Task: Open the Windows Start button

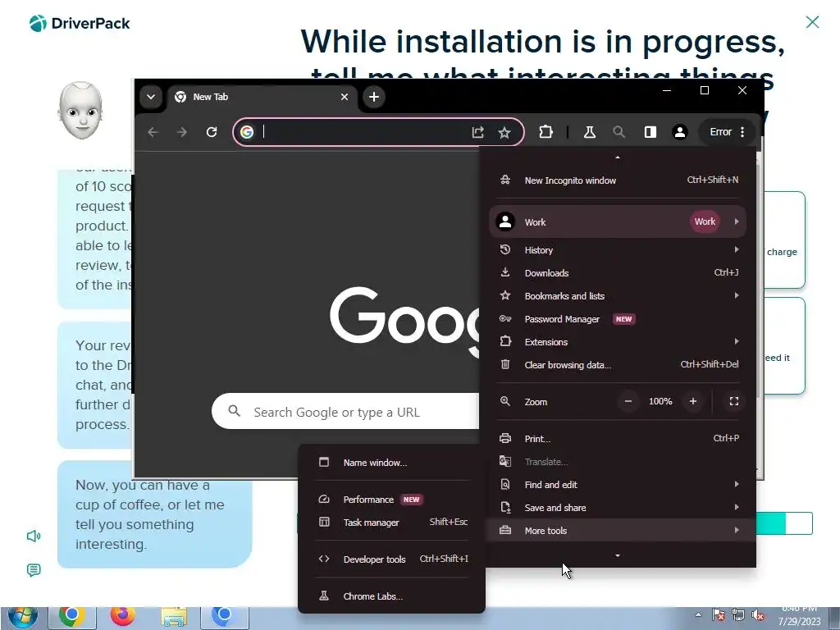Action: click(x=22, y=617)
